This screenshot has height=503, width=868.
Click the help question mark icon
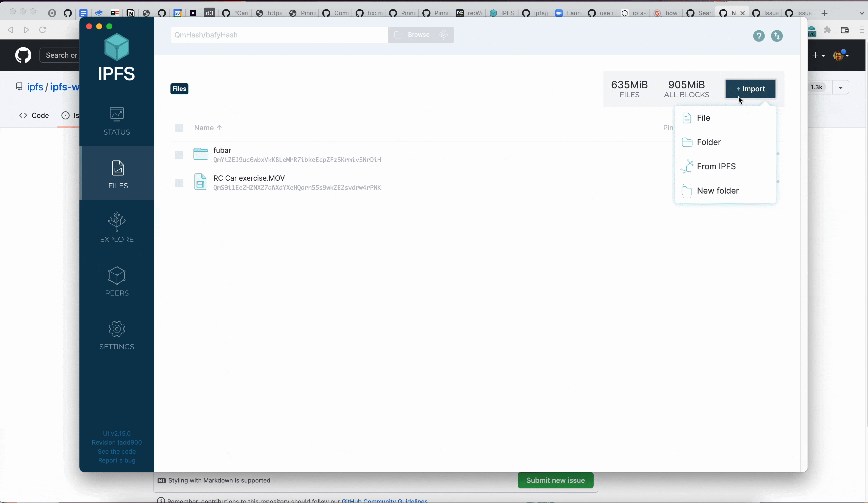point(759,36)
